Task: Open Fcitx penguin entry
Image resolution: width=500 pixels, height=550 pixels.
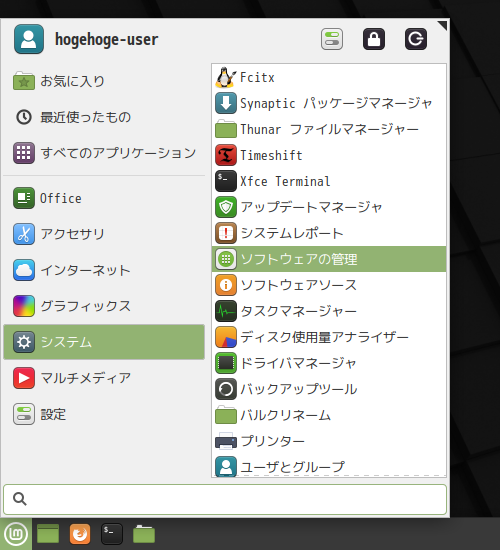Action: [x=329, y=77]
